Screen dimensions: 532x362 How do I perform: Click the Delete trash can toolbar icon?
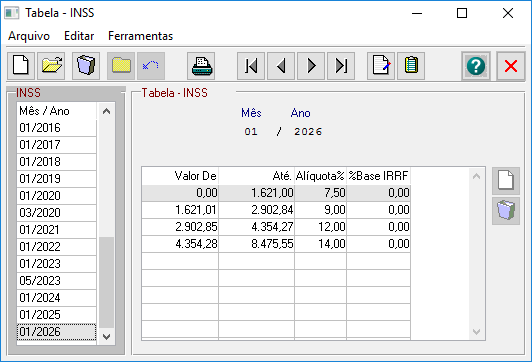pyautogui.click(x=86, y=66)
